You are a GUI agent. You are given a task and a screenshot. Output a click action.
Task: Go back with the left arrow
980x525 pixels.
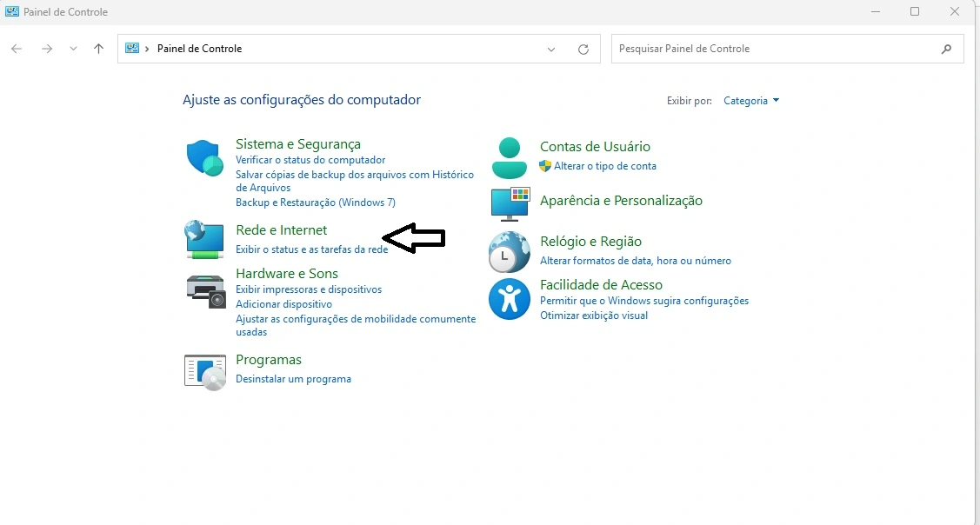click(17, 49)
